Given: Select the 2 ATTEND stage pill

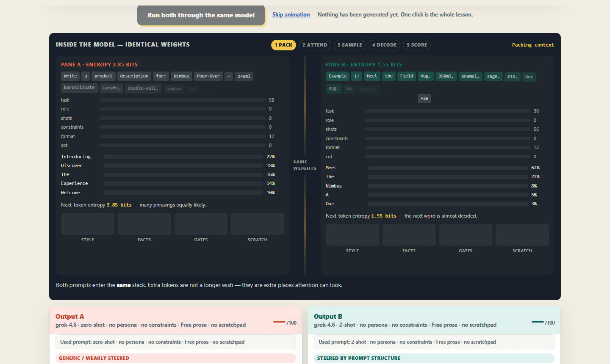Looking at the screenshot, I should 315,45.
